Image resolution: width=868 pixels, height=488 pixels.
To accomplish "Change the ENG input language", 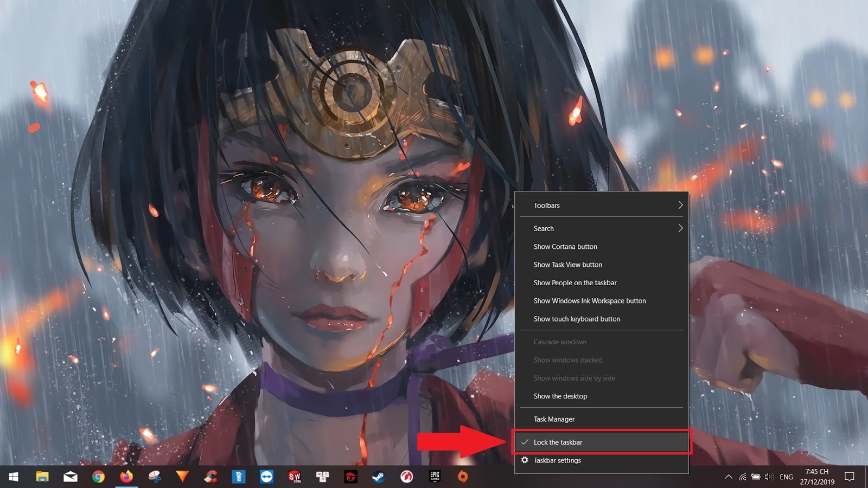I will pyautogui.click(x=786, y=477).
